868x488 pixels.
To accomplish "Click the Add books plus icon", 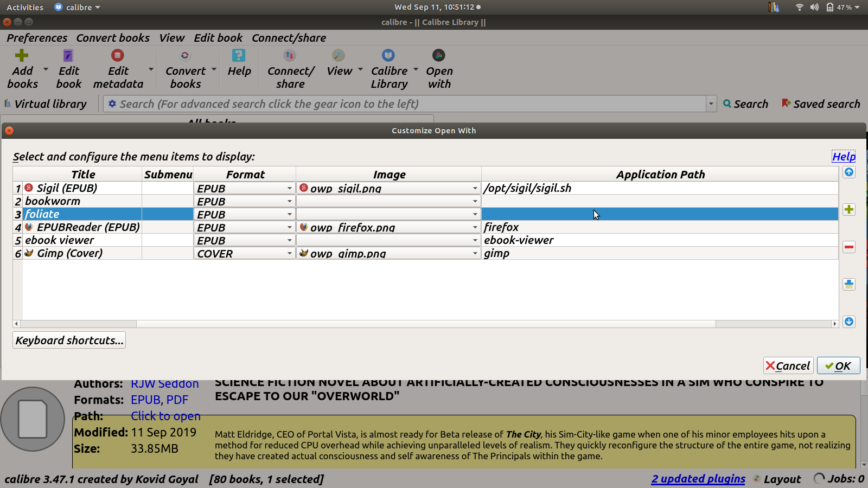I will (x=22, y=55).
